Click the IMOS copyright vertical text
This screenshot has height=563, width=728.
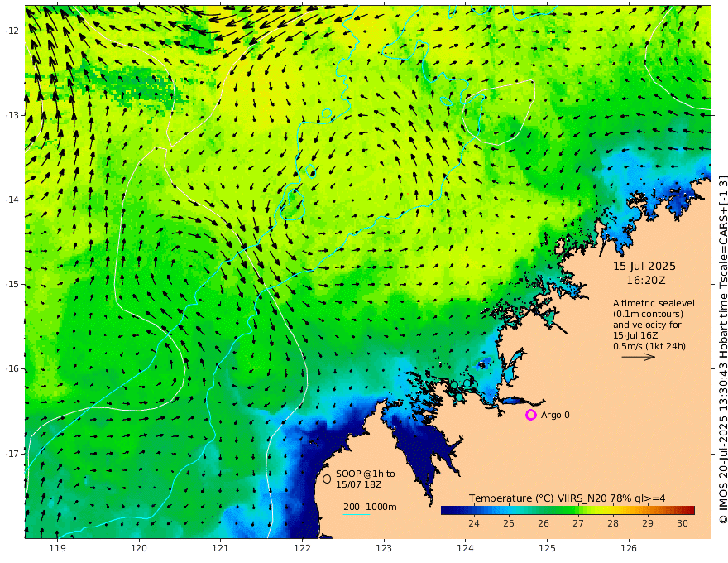[x=722, y=349]
